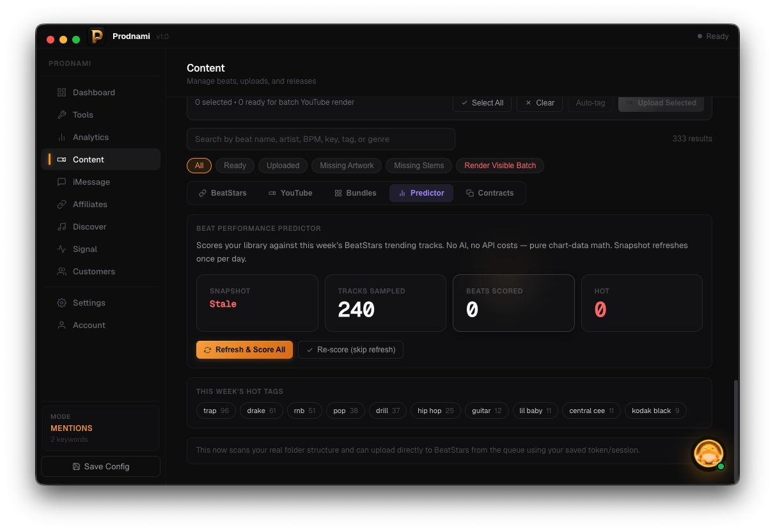Click the hip hop 25 hot tag
Viewport: 775px width, 532px height.
[x=435, y=411]
